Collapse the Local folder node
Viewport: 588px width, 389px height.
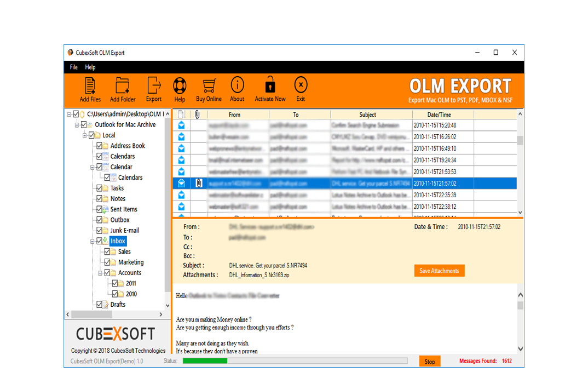pos(85,135)
